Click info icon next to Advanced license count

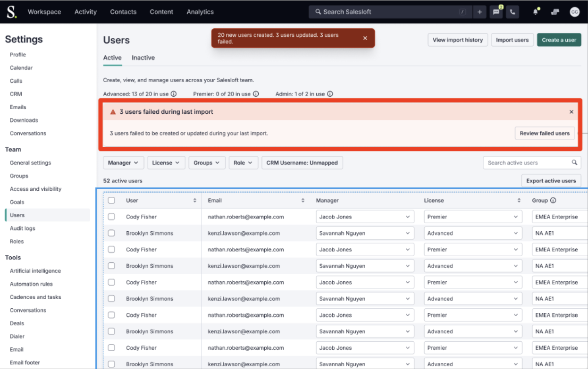point(174,94)
